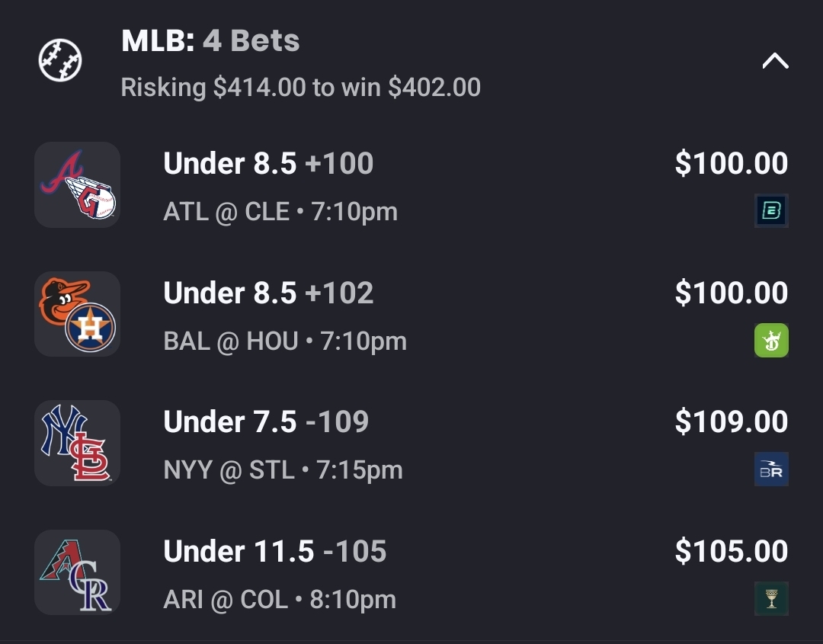823x644 pixels.
Task: Open the Under 7.5 -109 bet
Action: [x=266, y=422]
